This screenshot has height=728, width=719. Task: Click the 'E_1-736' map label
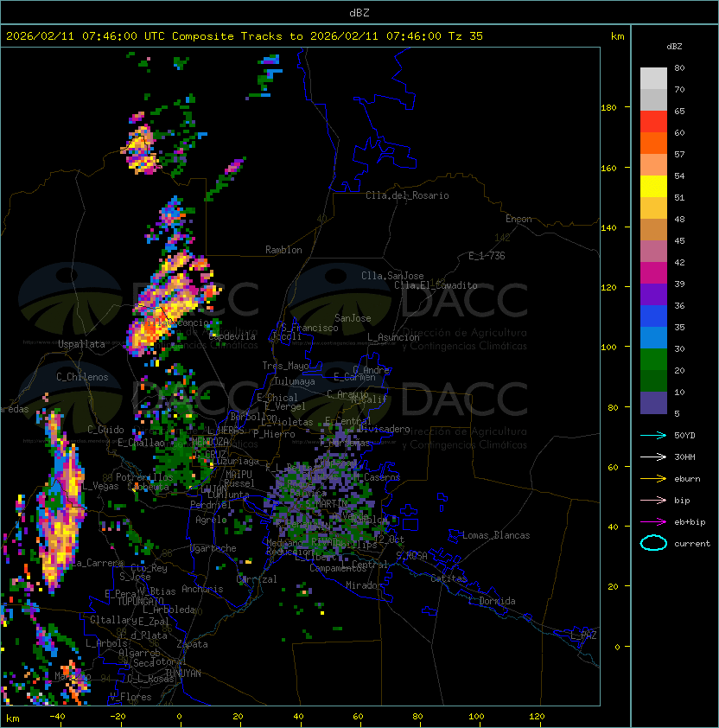pyautogui.click(x=487, y=256)
